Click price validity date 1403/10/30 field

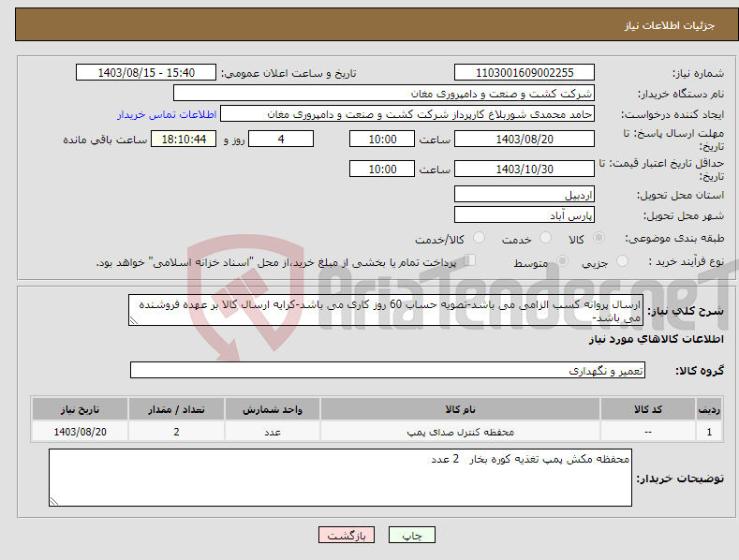pyautogui.click(x=525, y=169)
